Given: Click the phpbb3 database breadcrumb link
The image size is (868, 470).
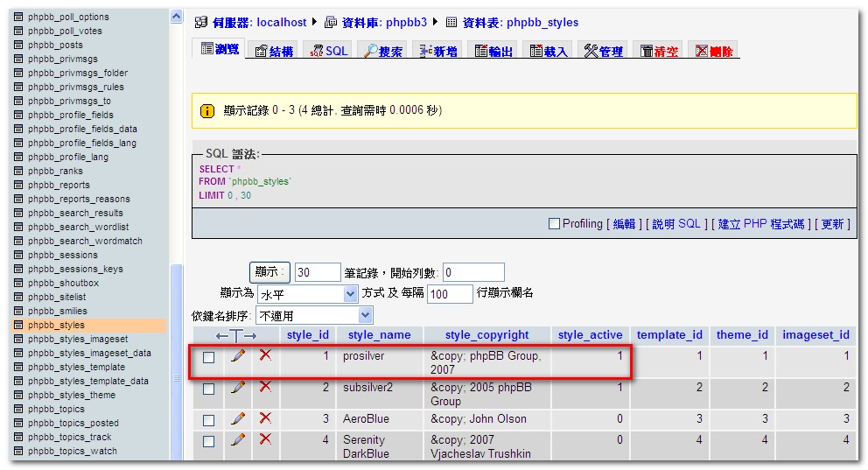Looking at the screenshot, I should [x=406, y=22].
